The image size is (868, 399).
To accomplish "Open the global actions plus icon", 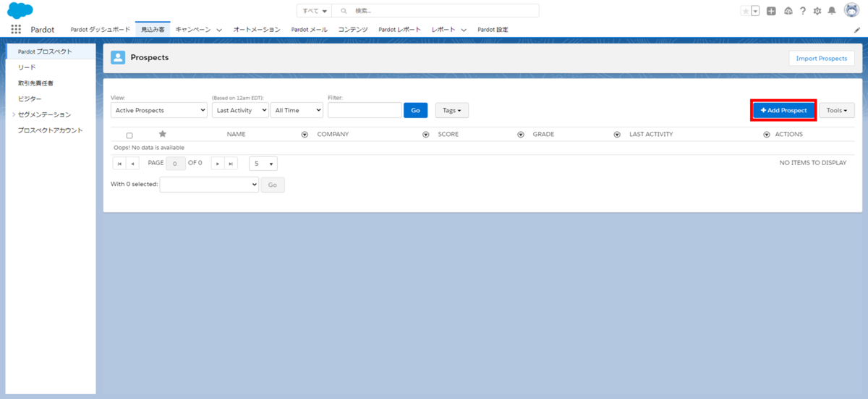I will pos(772,11).
